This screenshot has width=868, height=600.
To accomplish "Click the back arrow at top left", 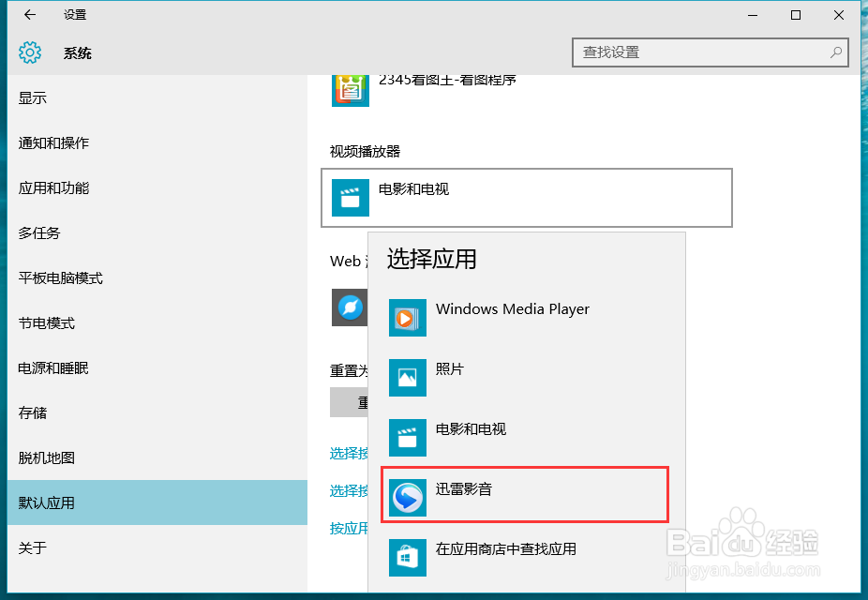I will click(x=28, y=15).
